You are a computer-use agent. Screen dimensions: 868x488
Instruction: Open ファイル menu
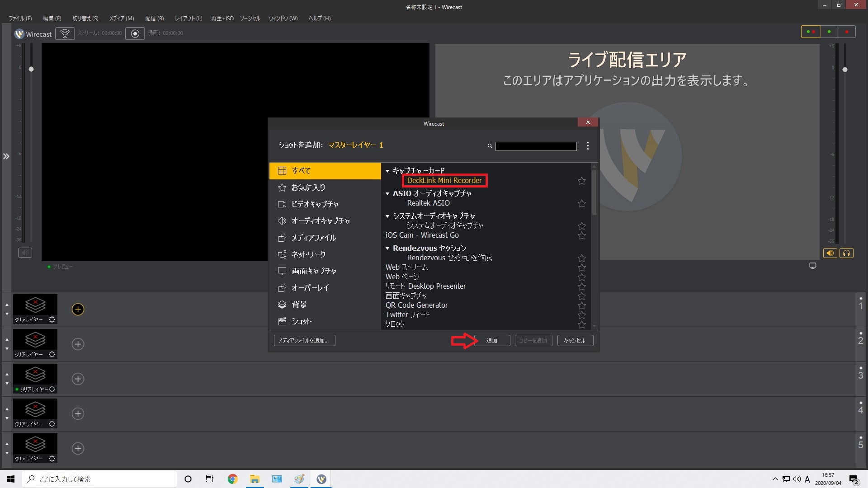click(x=20, y=19)
